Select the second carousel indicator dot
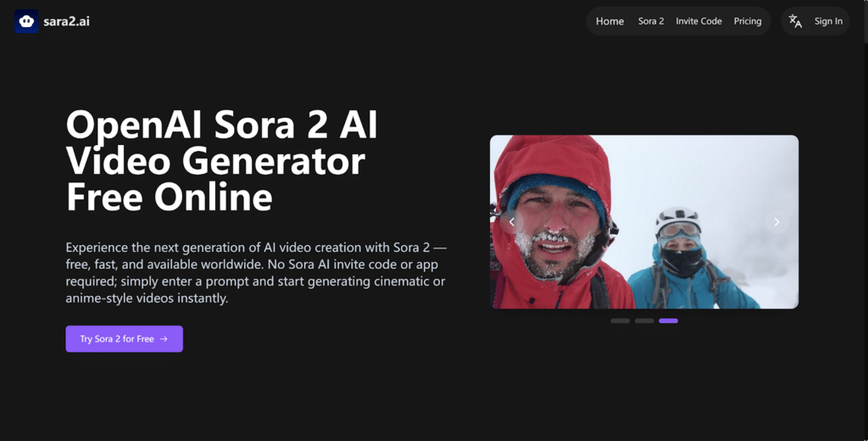The width and height of the screenshot is (868, 441). click(x=644, y=321)
